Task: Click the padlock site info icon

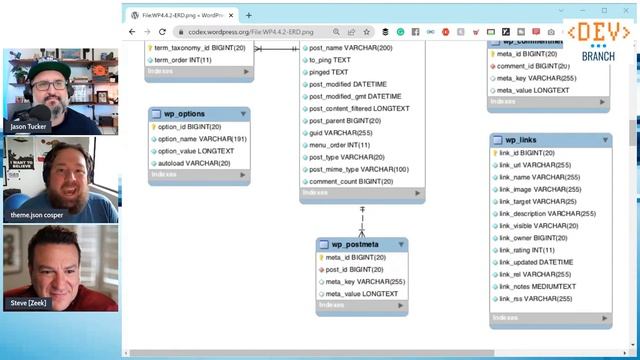Action: (181, 32)
